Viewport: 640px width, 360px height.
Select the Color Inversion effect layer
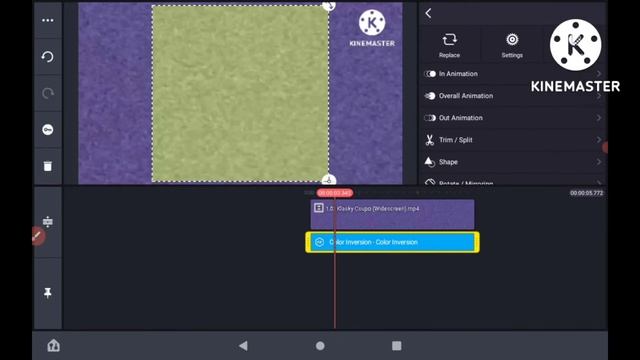pos(392,242)
